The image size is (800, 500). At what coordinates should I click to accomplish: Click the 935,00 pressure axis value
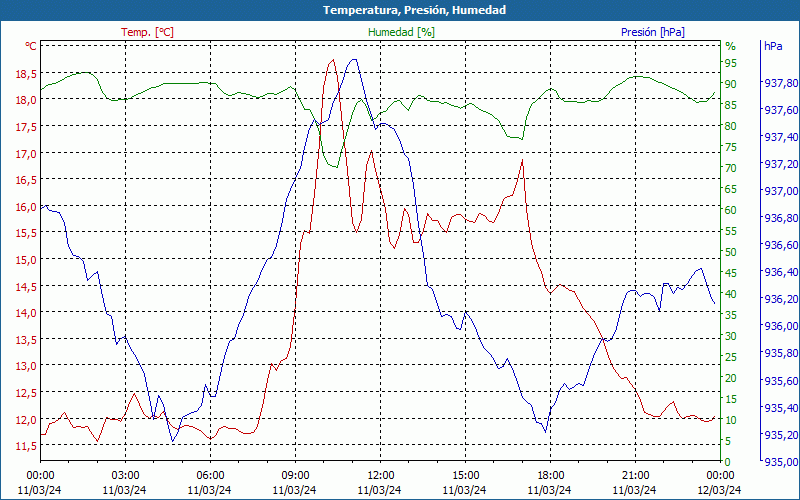pyautogui.click(x=781, y=462)
